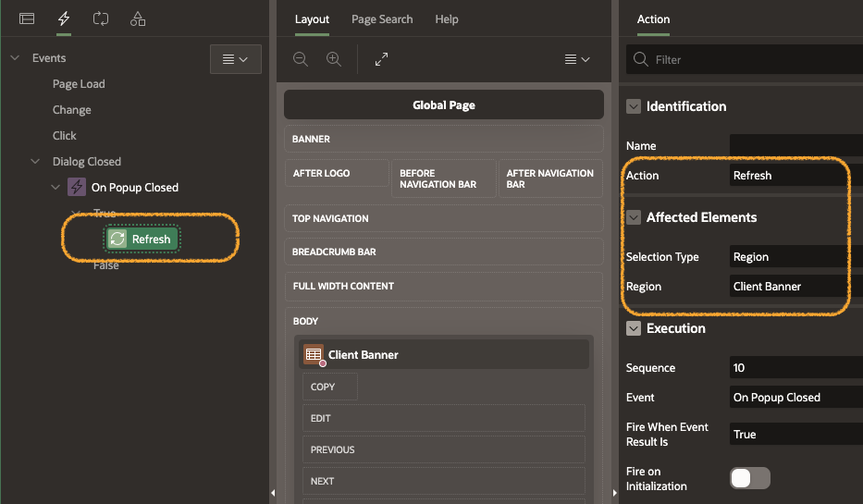
Task: Open the Events tree menu dropdown
Action: (236, 59)
